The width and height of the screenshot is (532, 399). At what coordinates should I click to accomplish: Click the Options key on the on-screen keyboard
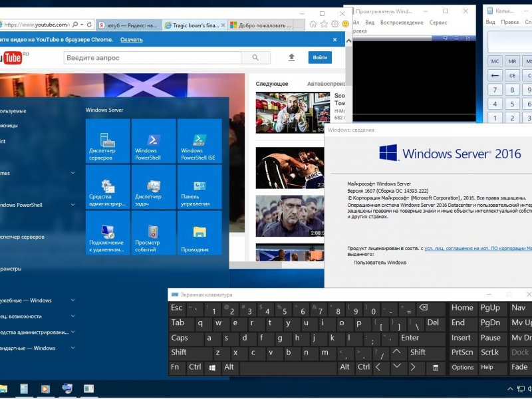pyautogui.click(x=462, y=368)
